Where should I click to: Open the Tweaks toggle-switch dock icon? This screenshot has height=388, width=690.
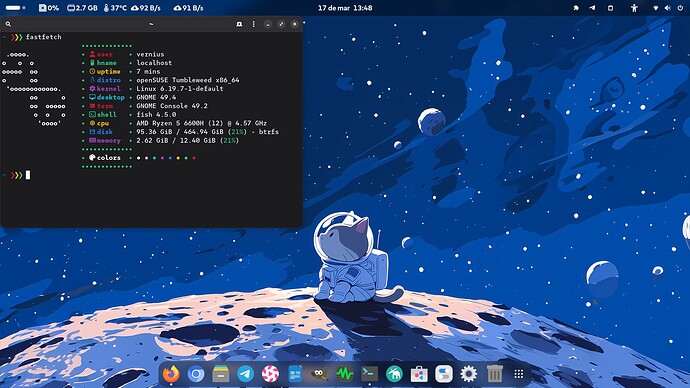click(444, 374)
